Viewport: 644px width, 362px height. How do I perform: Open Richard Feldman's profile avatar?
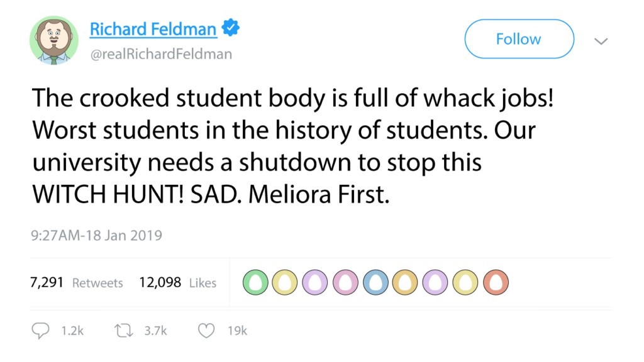[54, 39]
